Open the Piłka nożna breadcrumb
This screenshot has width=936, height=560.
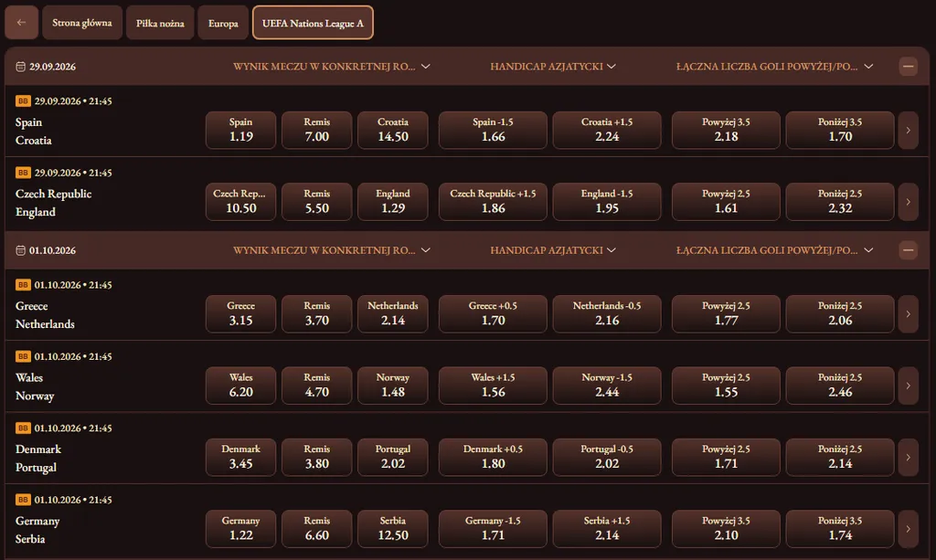160,23
